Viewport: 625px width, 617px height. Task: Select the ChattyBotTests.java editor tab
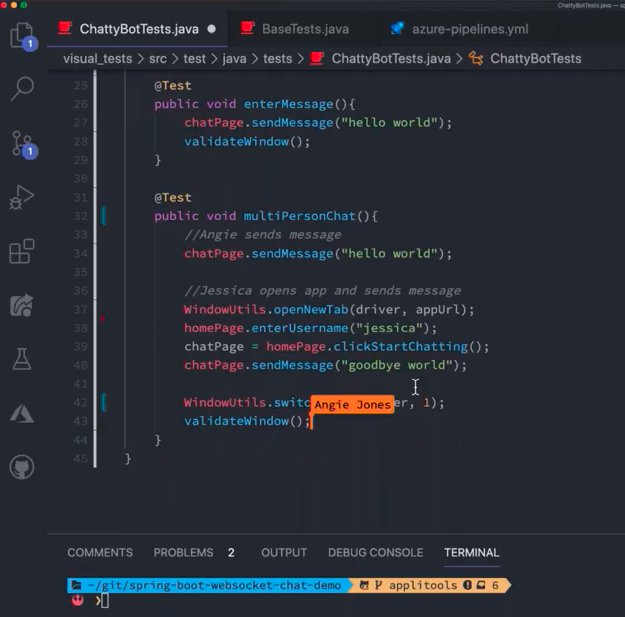tap(139, 29)
